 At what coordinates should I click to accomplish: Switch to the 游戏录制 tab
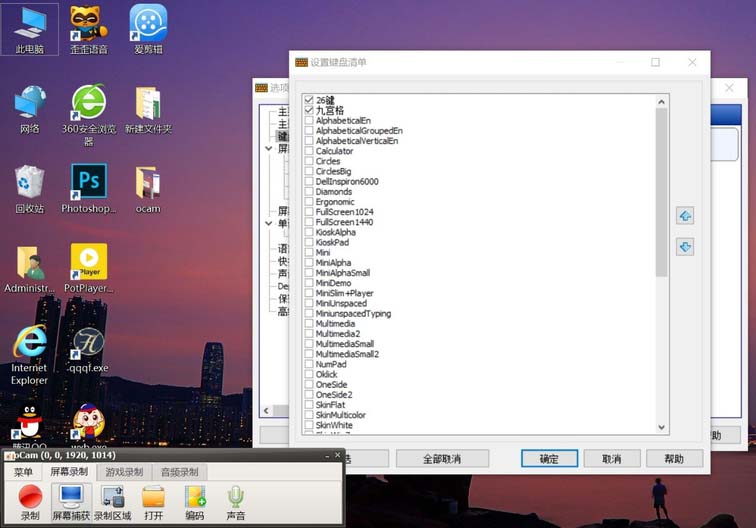pos(124,472)
